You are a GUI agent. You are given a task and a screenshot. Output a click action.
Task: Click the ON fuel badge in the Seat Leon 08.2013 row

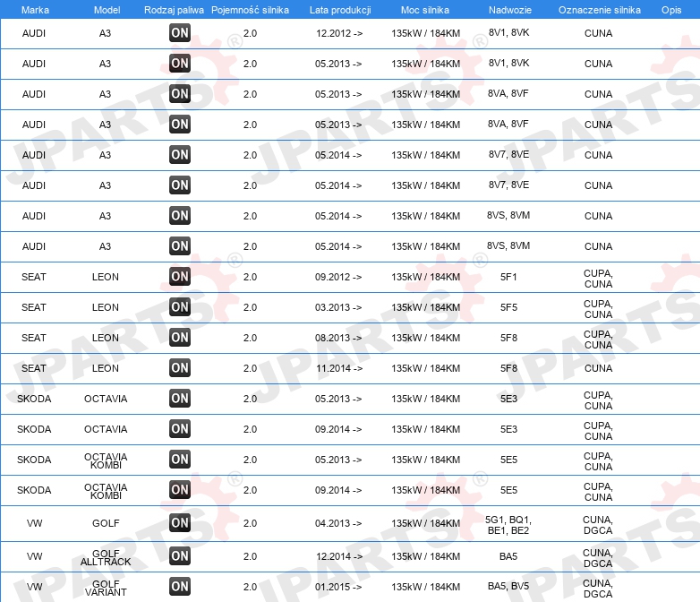click(x=180, y=338)
